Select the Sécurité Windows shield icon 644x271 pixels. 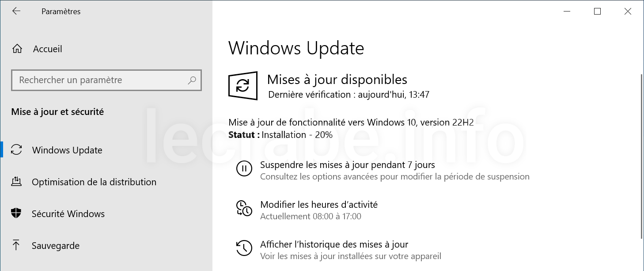coord(16,214)
